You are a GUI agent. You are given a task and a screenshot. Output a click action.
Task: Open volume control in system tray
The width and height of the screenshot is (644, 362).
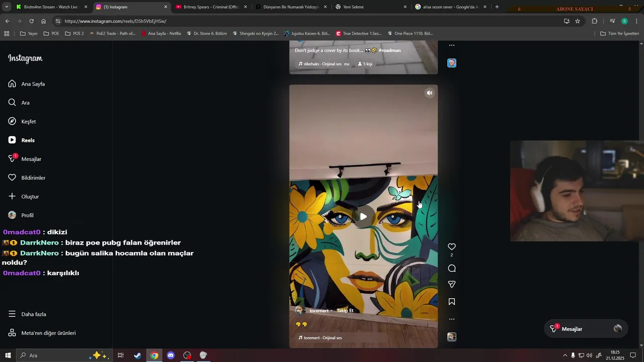[589, 355]
